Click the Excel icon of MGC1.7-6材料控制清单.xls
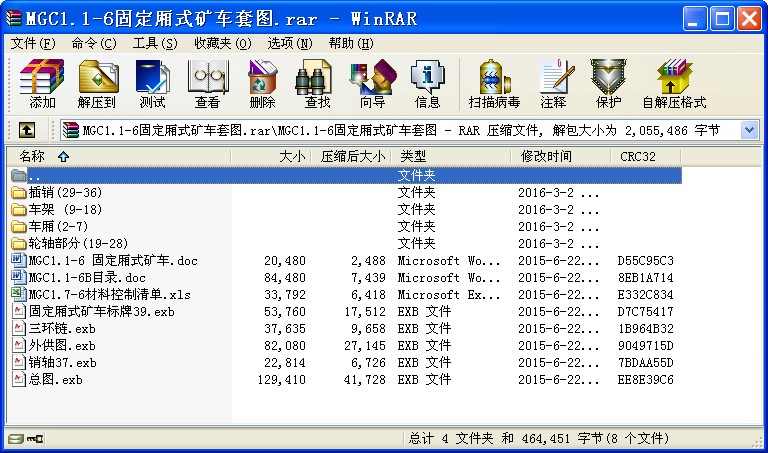768x453 pixels. coord(18,294)
